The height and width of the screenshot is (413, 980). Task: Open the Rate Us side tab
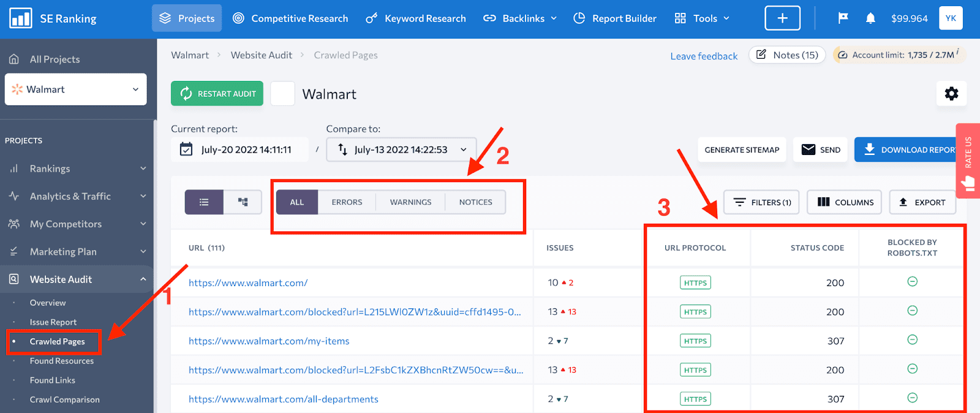click(x=968, y=161)
